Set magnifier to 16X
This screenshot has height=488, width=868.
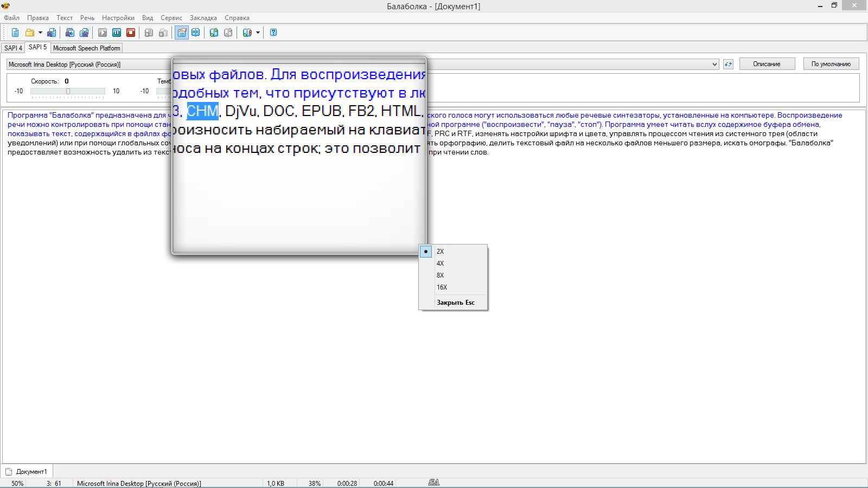[x=442, y=287]
